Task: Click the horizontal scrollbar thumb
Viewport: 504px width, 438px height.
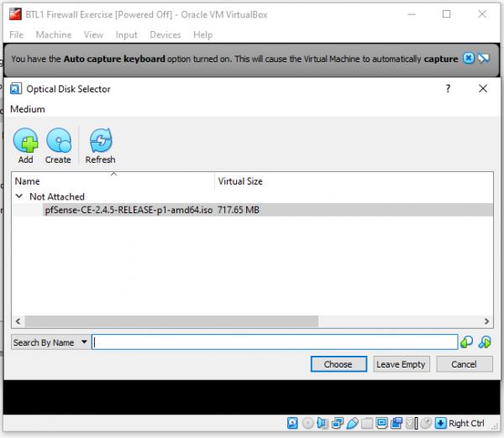Action: click(x=171, y=321)
